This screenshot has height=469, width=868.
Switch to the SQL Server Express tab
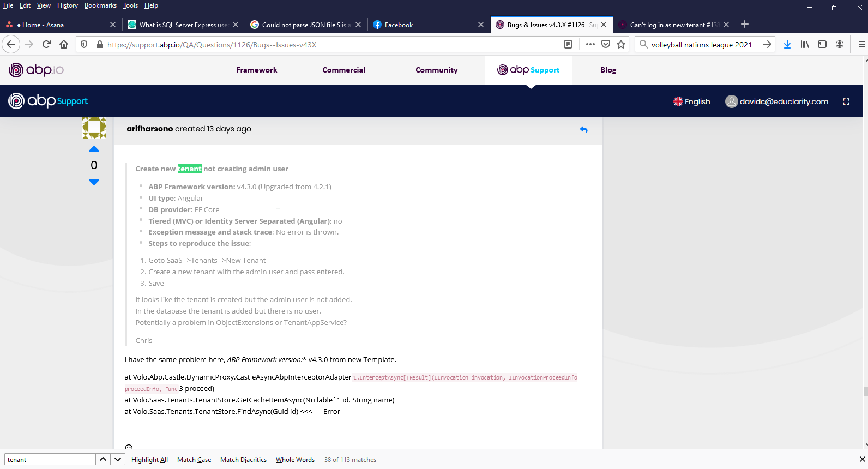point(183,25)
